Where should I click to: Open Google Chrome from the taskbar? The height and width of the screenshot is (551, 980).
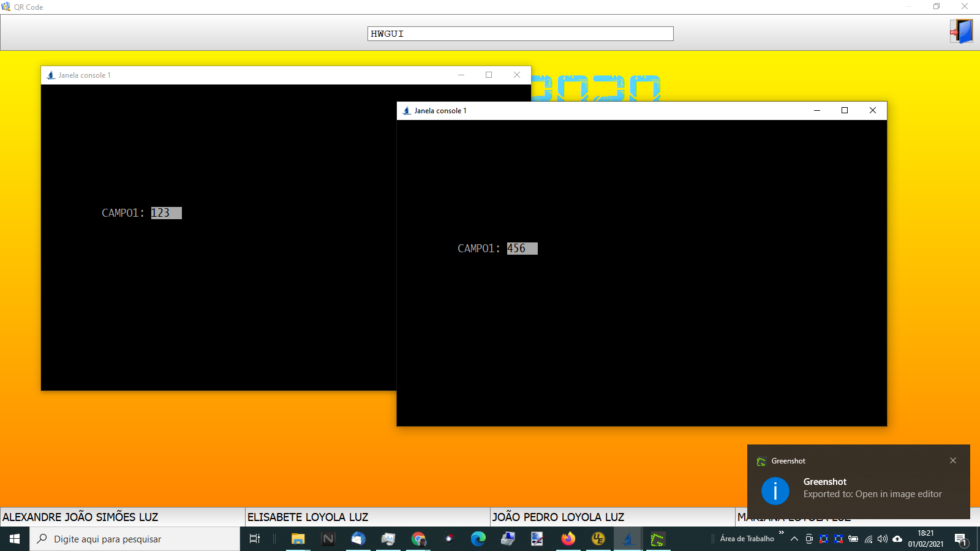418,539
